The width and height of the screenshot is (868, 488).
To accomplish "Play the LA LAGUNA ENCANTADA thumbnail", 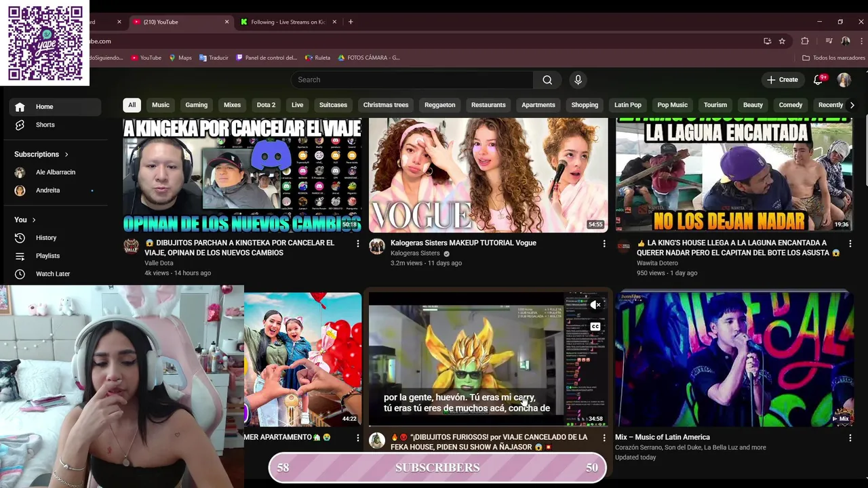I will pyautogui.click(x=734, y=175).
